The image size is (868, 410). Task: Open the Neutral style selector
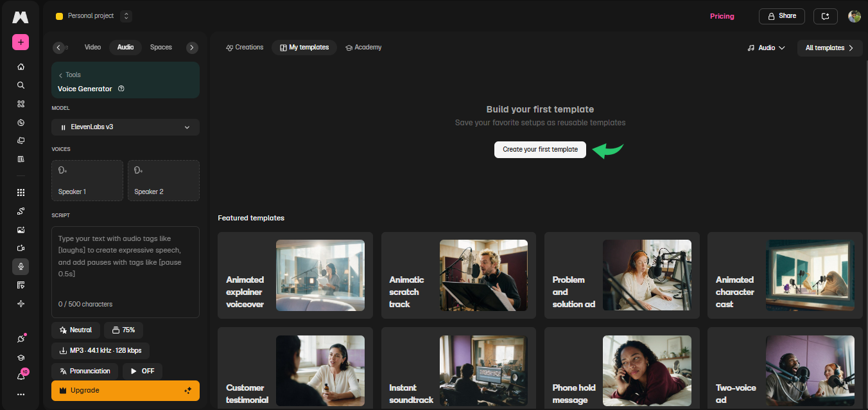(x=76, y=330)
